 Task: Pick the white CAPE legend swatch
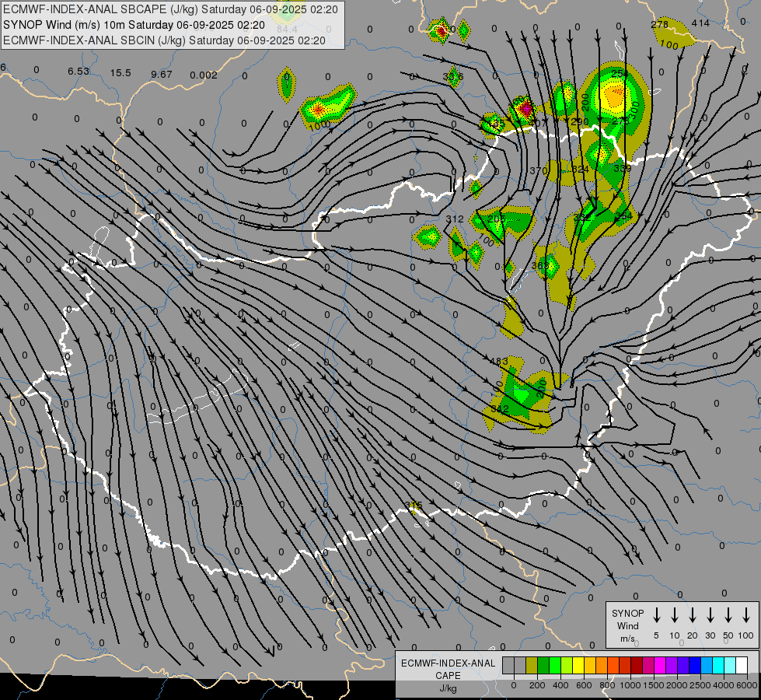point(742,665)
